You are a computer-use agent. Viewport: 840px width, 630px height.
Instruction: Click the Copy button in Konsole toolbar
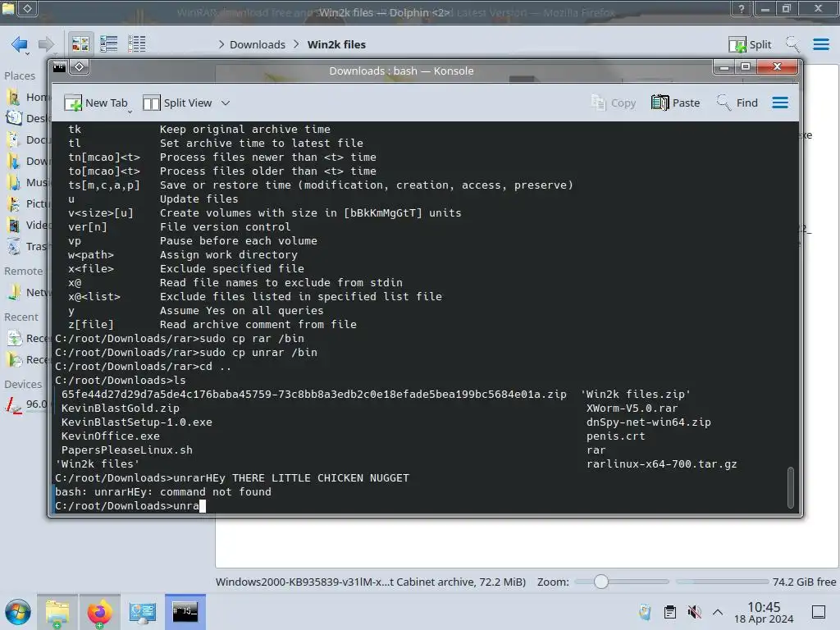pos(614,103)
